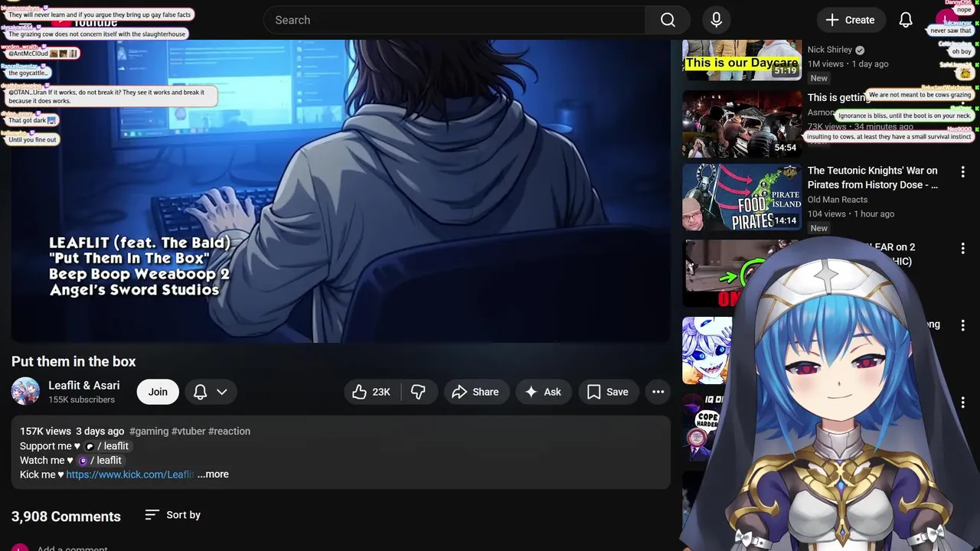This screenshot has height=551, width=980.
Task: Click the Create button
Action: coord(851,20)
